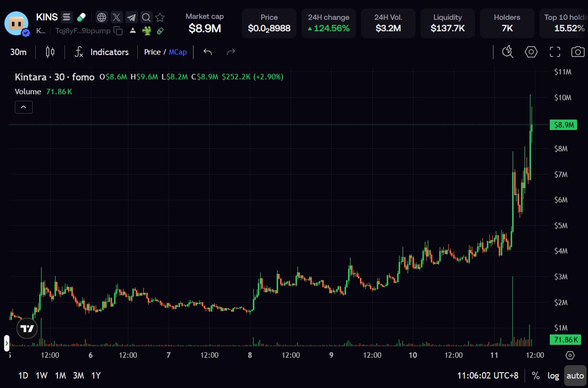Take a chart snapshot with camera icon
The height and width of the screenshot is (388, 588).
coord(578,52)
